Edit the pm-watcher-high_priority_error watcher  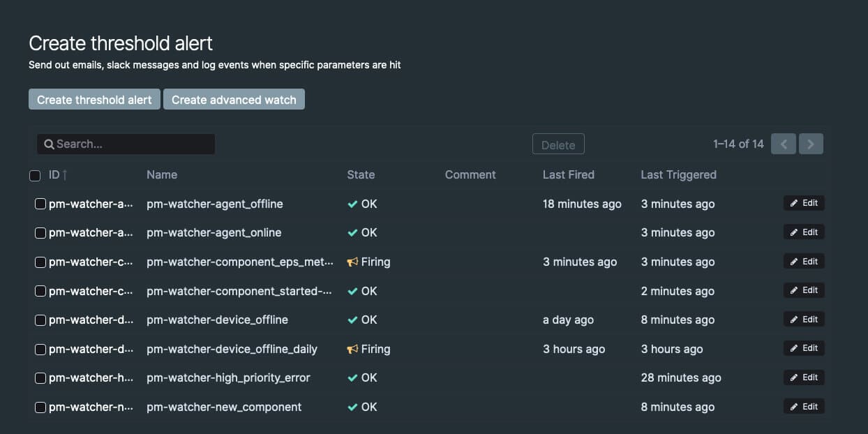[x=804, y=377]
